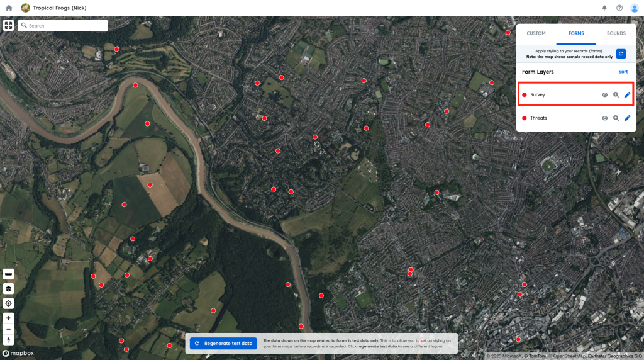The height and width of the screenshot is (360, 644).
Task: Click the Regenerate test data button
Action: click(224, 344)
